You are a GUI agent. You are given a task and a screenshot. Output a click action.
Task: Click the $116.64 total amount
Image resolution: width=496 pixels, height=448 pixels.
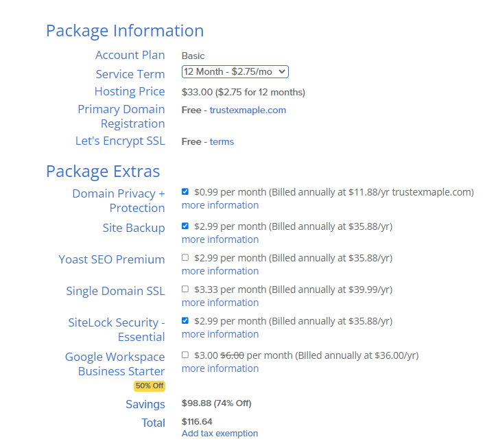[x=197, y=422]
